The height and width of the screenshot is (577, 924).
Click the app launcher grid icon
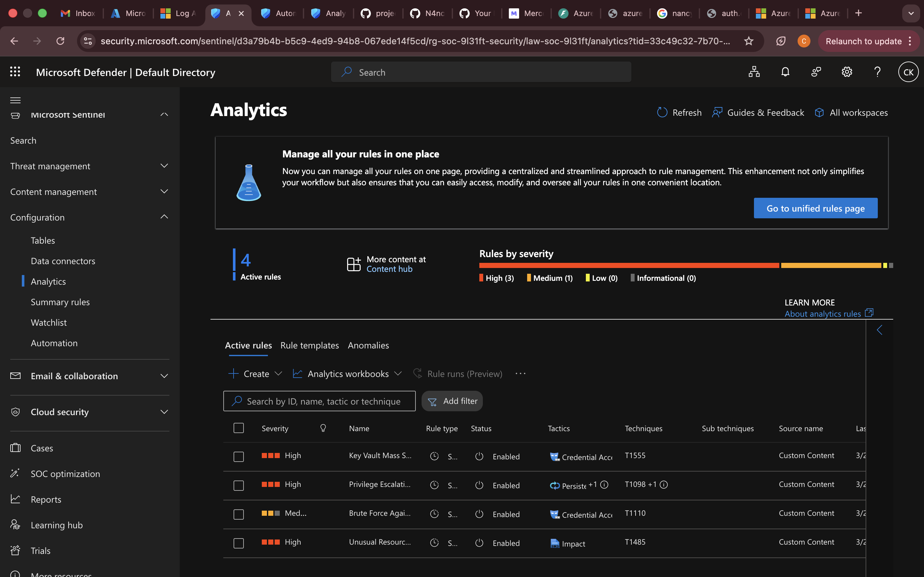[x=15, y=72]
